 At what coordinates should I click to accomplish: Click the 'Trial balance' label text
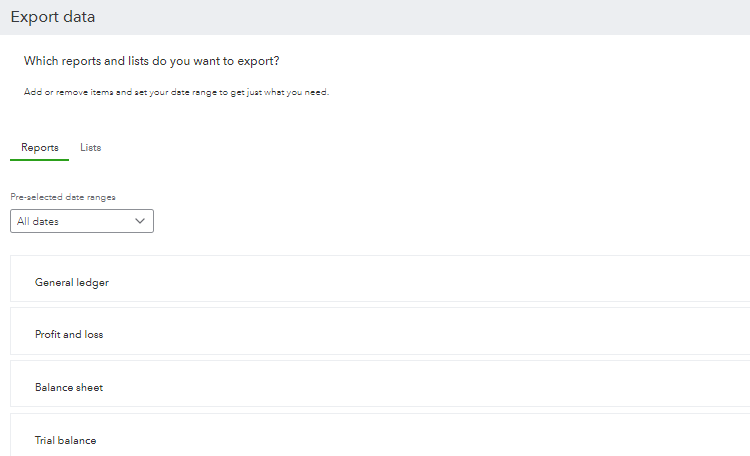(x=66, y=440)
